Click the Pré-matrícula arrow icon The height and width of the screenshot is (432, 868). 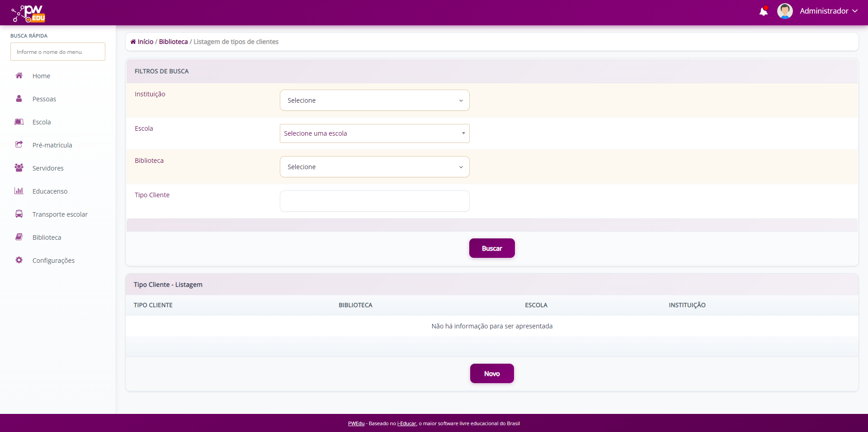[x=19, y=145]
